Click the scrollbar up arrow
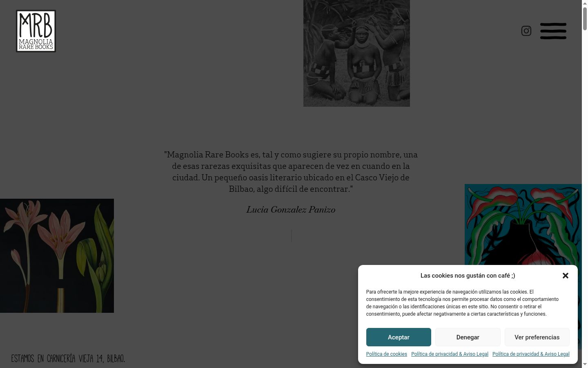This screenshot has height=368, width=588. 585,3
